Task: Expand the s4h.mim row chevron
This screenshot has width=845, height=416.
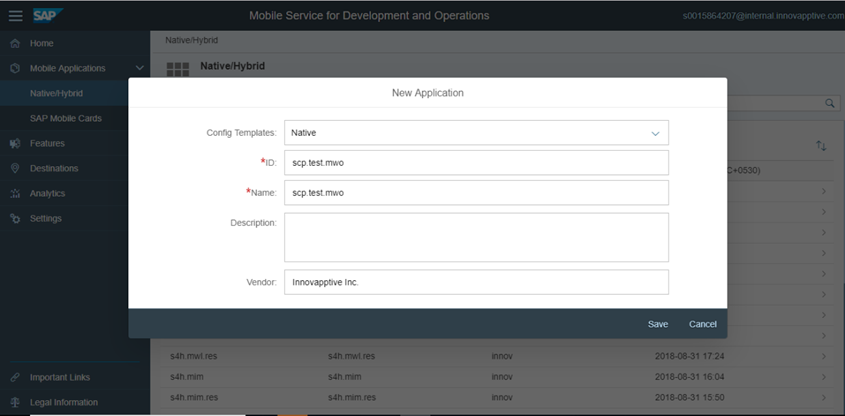Action: click(824, 377)
